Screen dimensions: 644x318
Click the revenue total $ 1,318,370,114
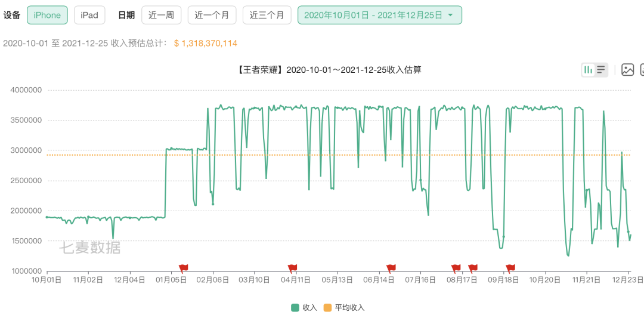click(x=206, y=43)
